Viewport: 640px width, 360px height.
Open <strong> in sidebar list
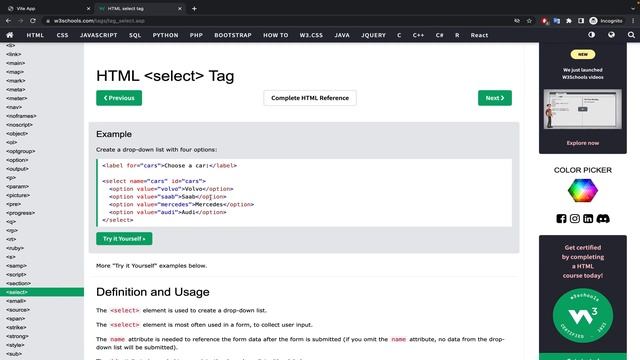coord(17,336)
